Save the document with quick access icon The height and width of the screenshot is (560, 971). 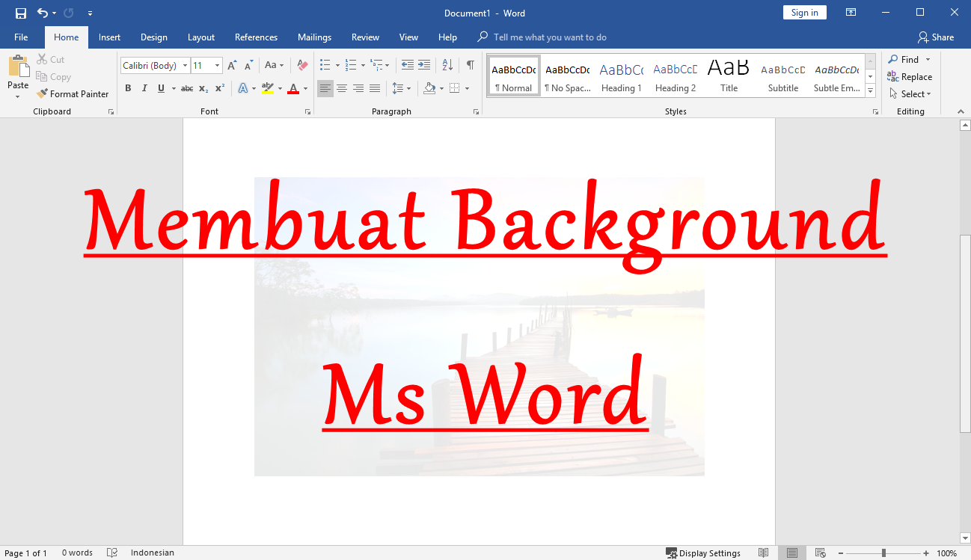coord(20,13)
